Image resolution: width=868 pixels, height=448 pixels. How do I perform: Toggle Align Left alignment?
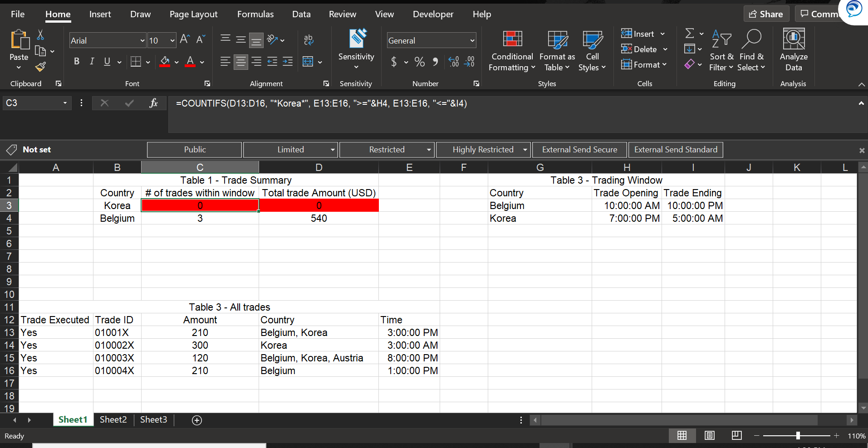225,62
